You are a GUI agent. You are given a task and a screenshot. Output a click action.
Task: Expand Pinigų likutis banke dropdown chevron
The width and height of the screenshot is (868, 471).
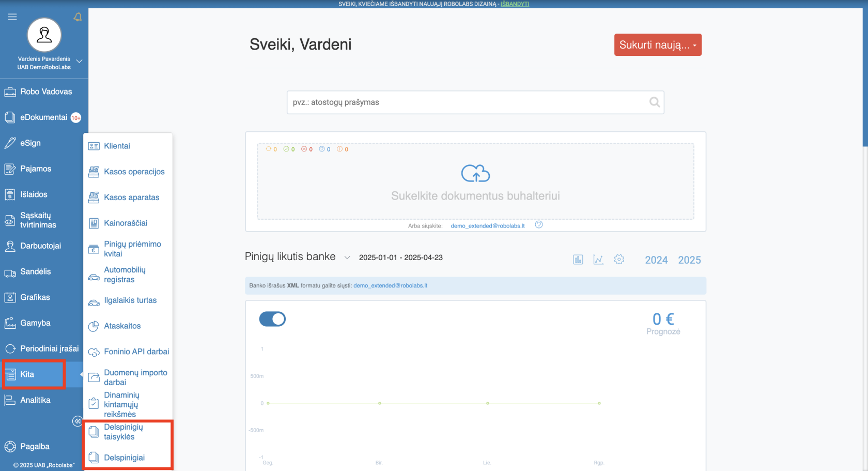point(347,257)
